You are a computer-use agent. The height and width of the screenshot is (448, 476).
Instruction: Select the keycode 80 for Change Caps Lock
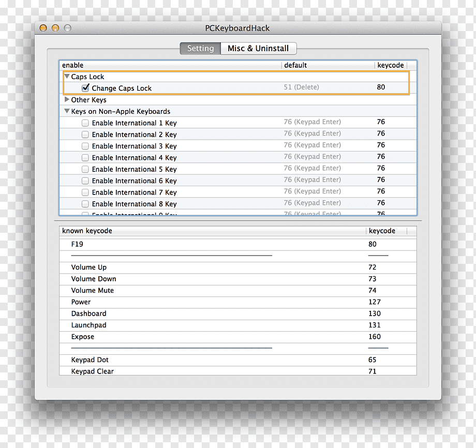pyautogui.click(x=381, y=87)
